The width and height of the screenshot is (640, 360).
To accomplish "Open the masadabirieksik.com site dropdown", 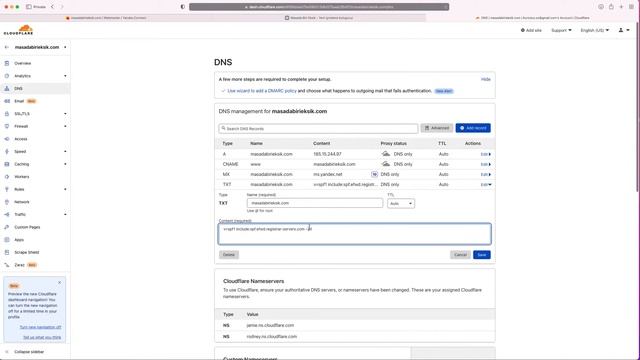I will (x=65, y=47).
